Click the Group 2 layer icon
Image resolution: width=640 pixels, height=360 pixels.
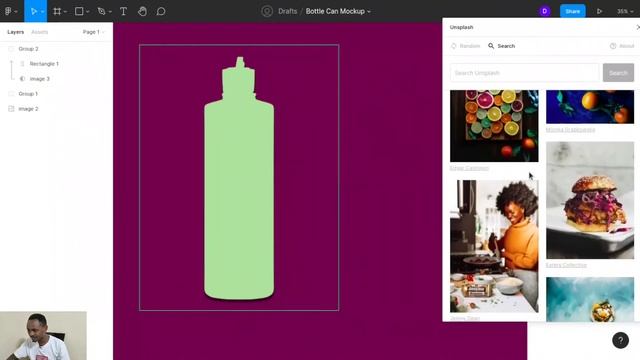pos(11,49)
